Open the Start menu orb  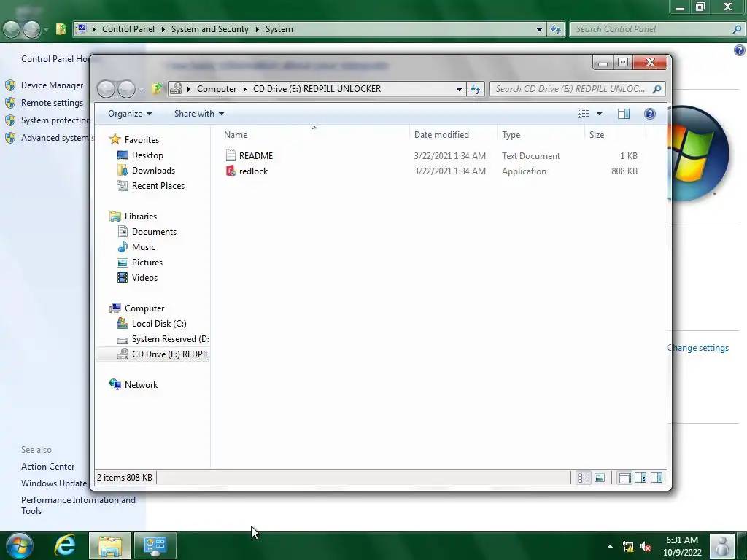tap(20, 545)
